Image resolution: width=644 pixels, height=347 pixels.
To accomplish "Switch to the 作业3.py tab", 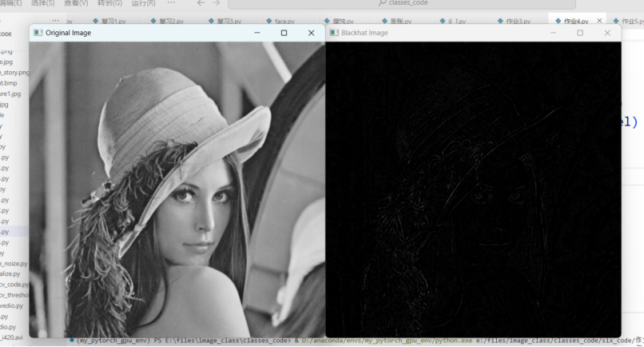I will [x=515, y=21].
